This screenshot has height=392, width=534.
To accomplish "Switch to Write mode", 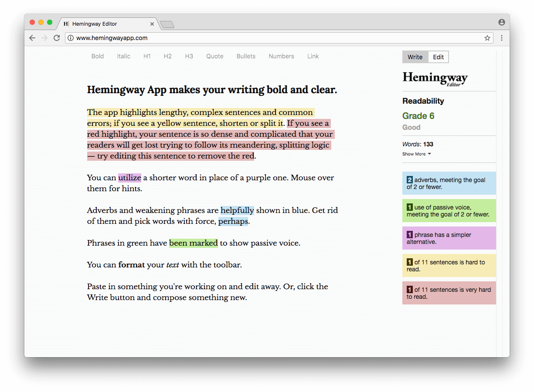I will (x=415, y=57).
